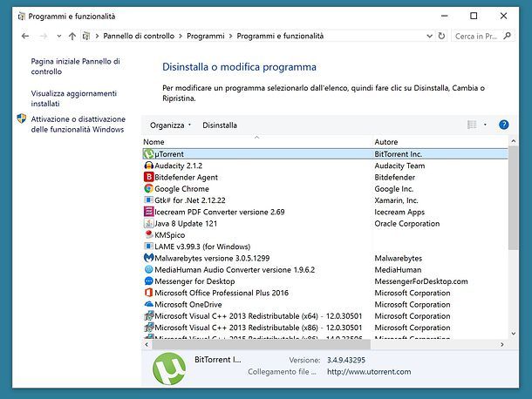
Task: Click the LAME v3.99.3 icon
Action: click(x=148, y=247)
